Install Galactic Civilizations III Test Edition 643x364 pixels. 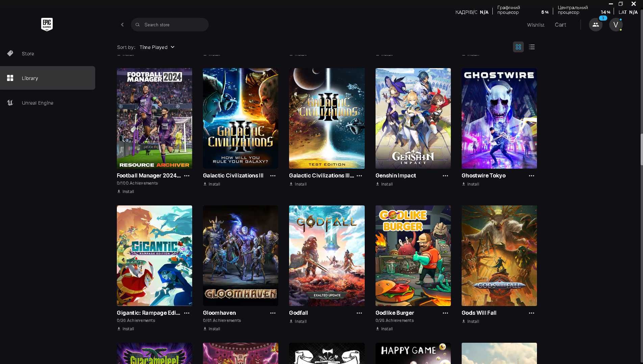coord(298,184)
